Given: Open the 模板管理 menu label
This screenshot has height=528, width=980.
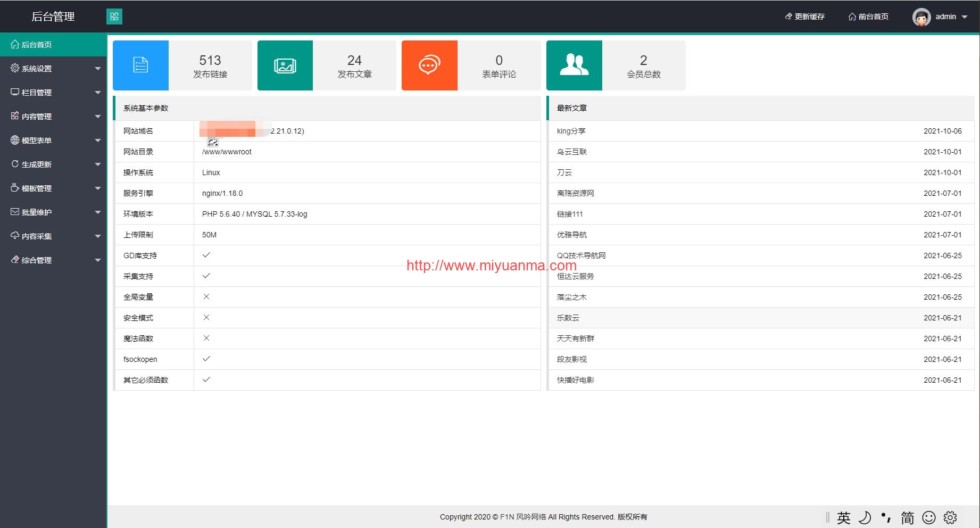Looking at the screenshot, I should [37, 188].
